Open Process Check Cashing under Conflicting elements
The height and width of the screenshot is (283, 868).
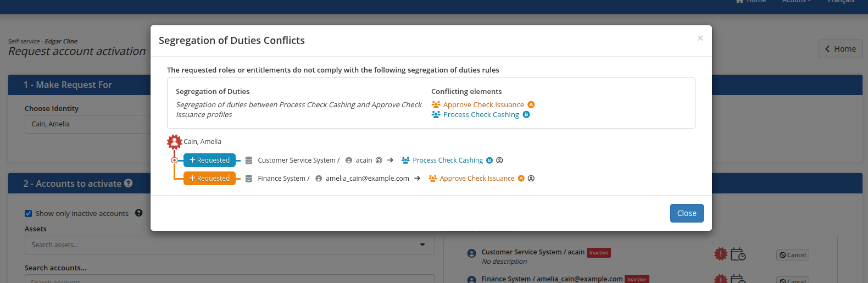[481, 114]
